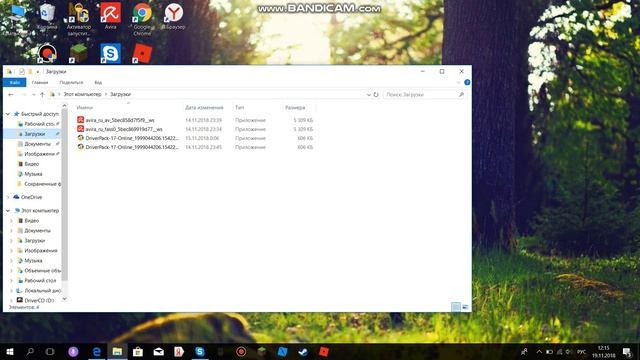Screen dimensions: 640x360
Task: Go up one folder level in Explorer
Action: tap(42, 94)
